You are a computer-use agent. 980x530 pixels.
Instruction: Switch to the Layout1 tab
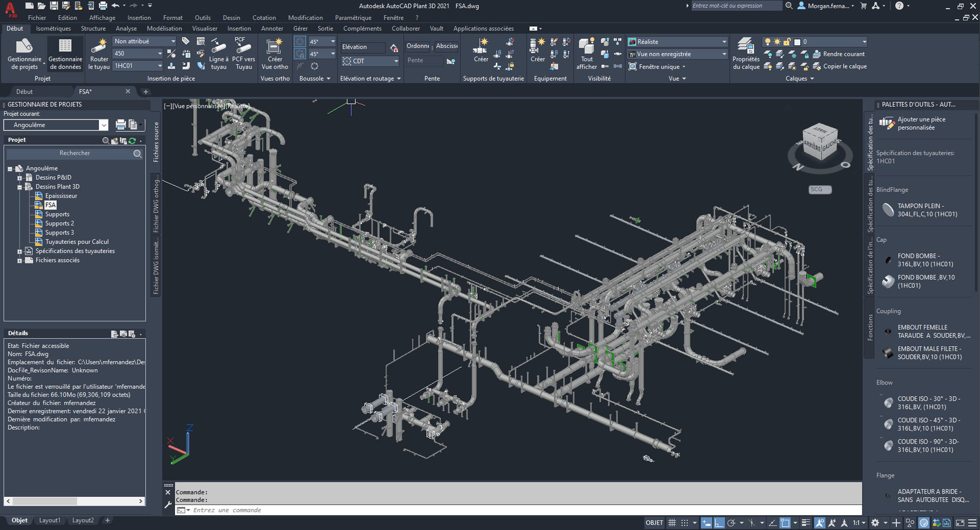click(x=49, y=520)
